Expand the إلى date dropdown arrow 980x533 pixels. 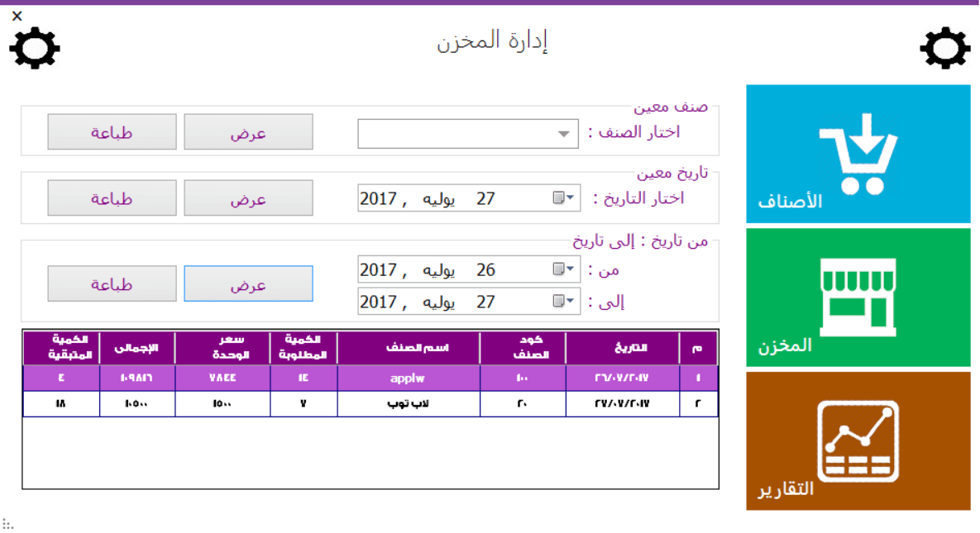coord(571,301)
